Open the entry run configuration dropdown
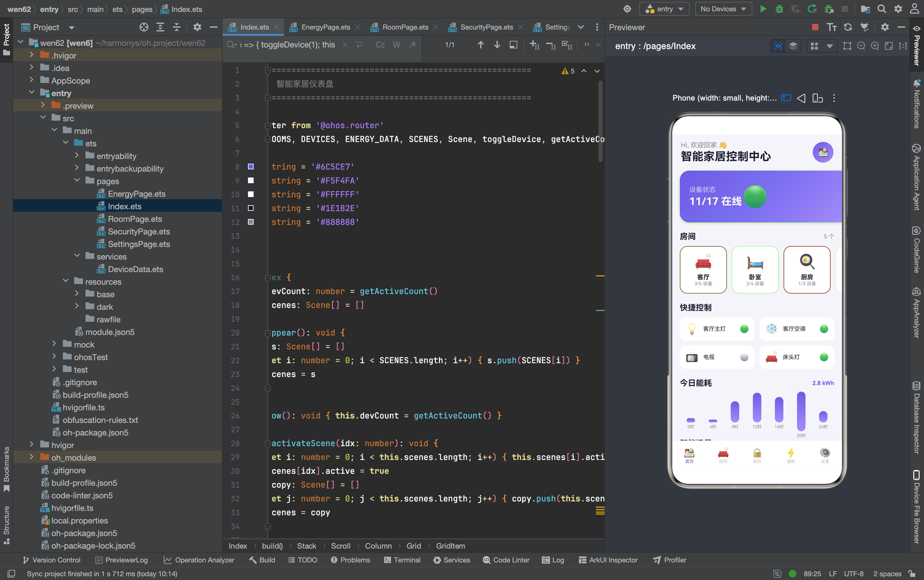This screenshot has height=580, width=924. point(664,9)
